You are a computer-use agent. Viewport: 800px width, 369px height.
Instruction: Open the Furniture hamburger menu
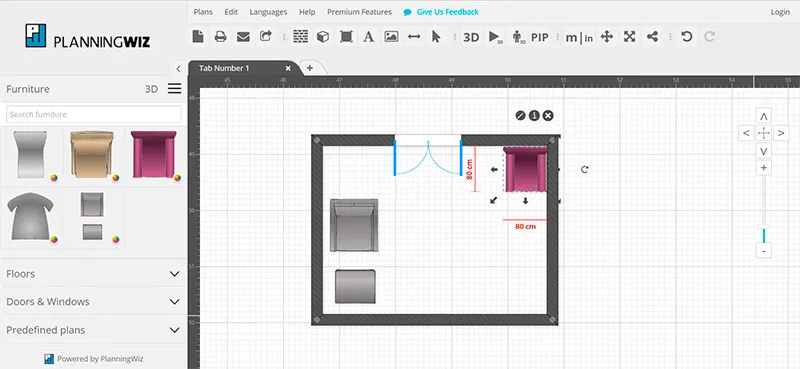pos(174,89)
